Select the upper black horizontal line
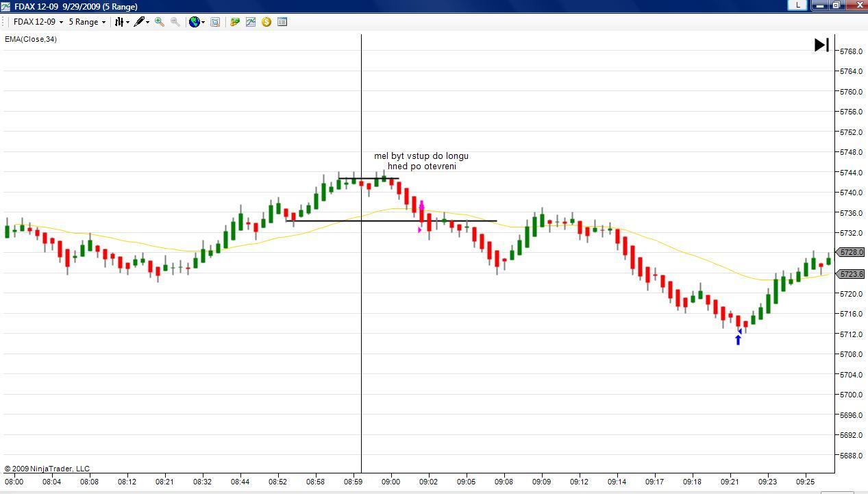868x494 pixels. coord(368,179)
